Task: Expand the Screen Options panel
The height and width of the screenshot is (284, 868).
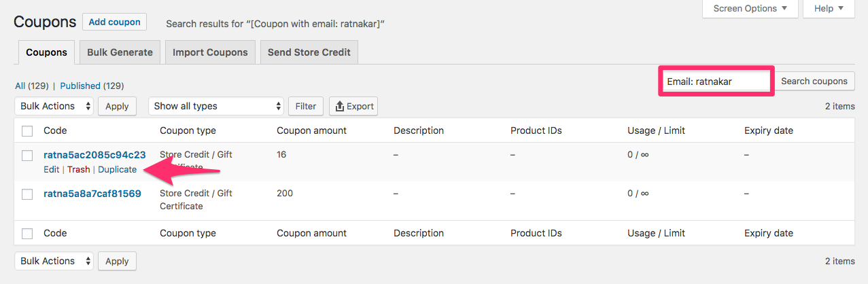Action: [x=750, y=9]
